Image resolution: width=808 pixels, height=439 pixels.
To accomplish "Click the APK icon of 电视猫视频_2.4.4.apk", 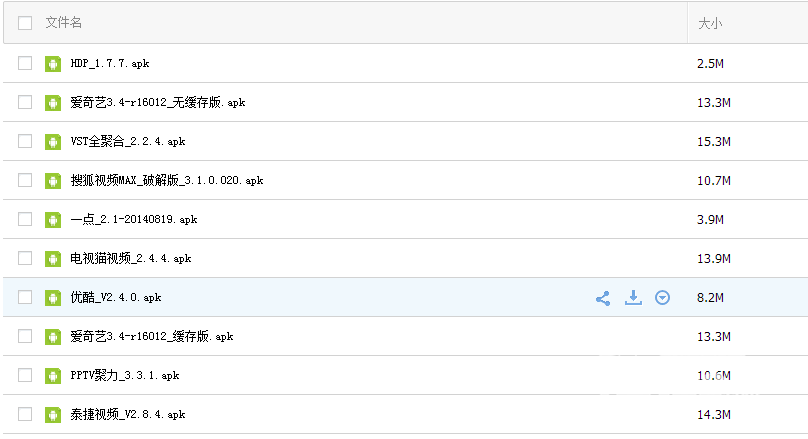I will (53, 259).
